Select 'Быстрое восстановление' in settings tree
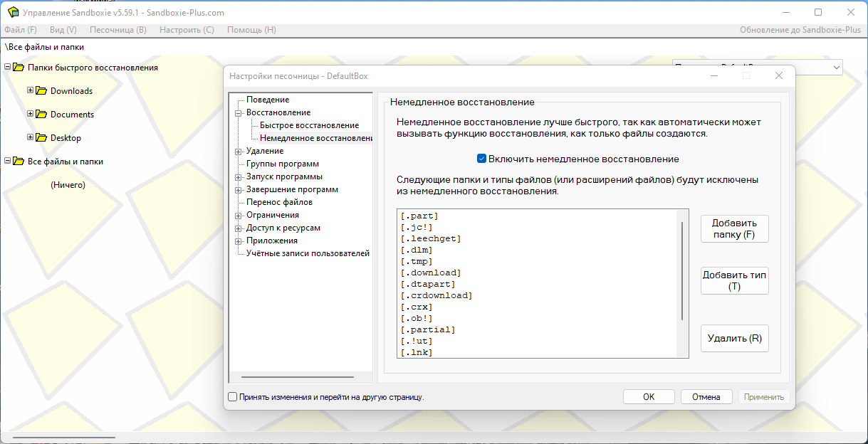 [x=309, y=125]
